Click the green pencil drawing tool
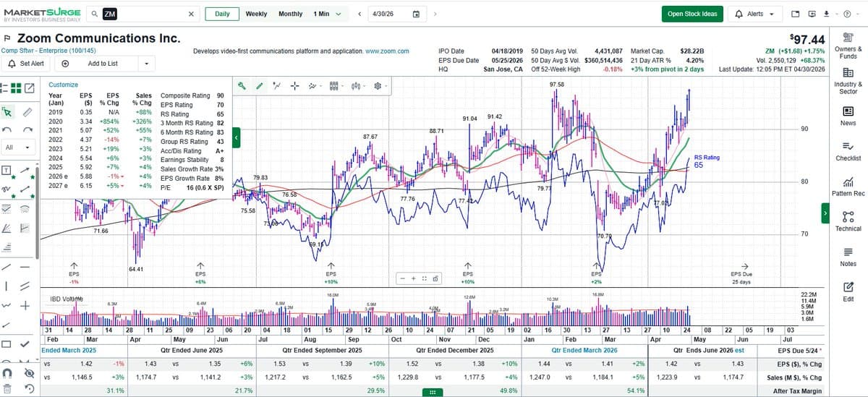The image size is (868, 397). tap(260, 86)
